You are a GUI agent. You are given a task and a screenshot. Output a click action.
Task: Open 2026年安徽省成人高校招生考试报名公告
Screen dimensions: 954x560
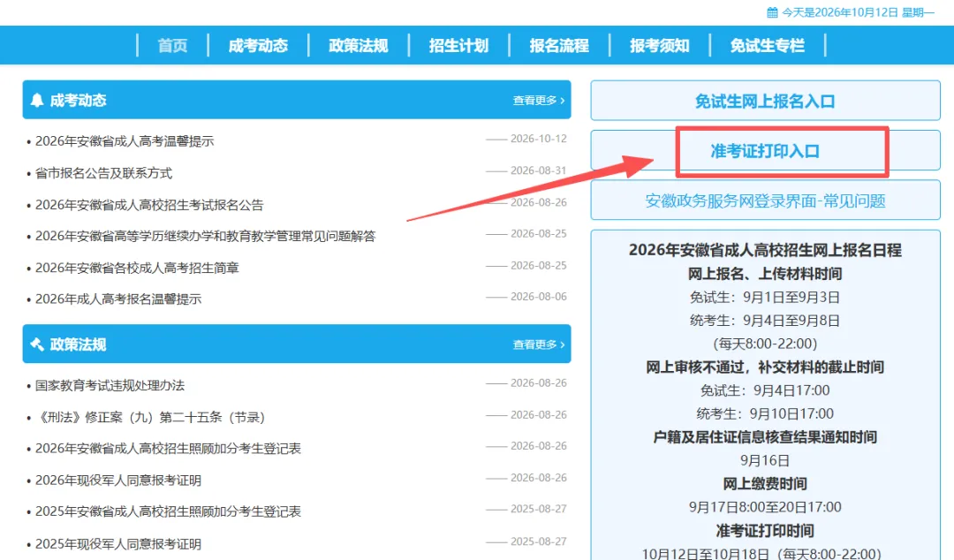click(149, 205)
